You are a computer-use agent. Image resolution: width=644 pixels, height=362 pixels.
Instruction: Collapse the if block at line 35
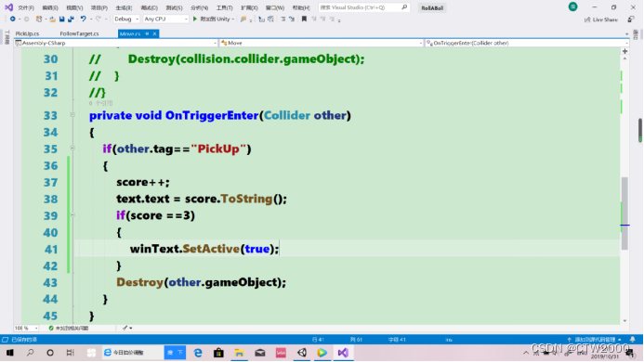[72, 149]
